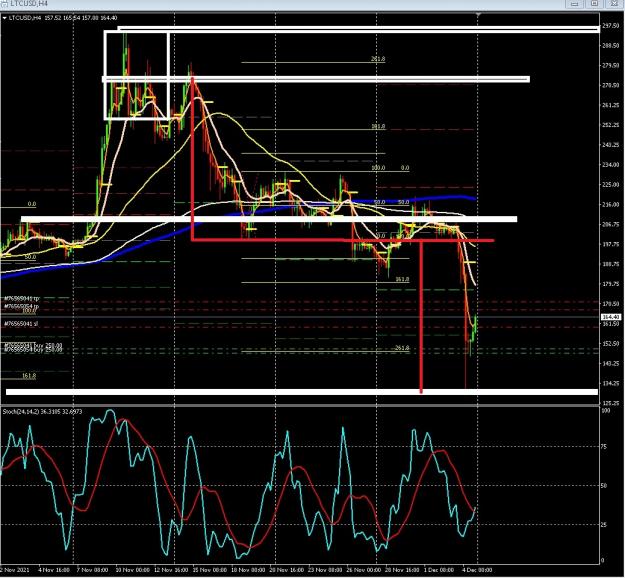Click the 170.50 price axis label
This screenshot has height=578, width=625.
click(611, 304)
